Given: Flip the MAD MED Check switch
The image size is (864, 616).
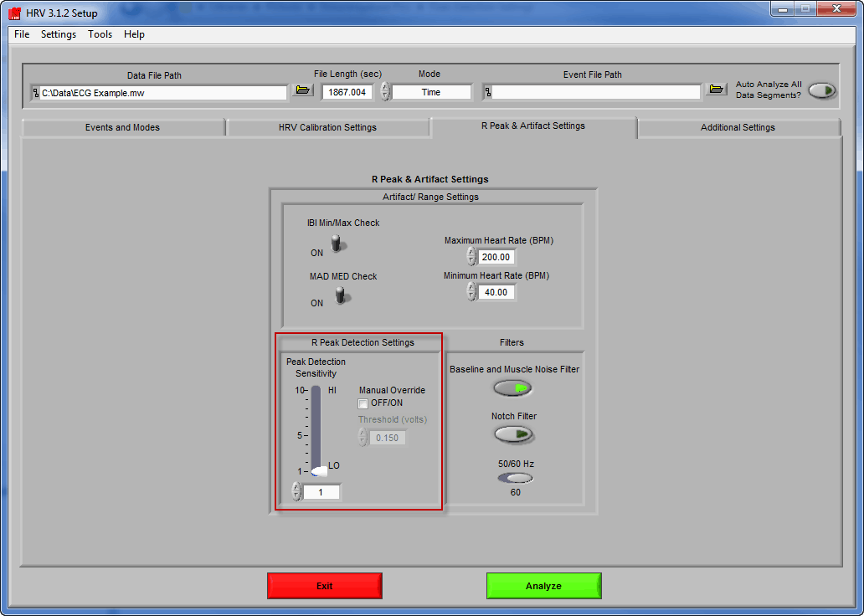Looking at the screenshot, I should (341, 296).
